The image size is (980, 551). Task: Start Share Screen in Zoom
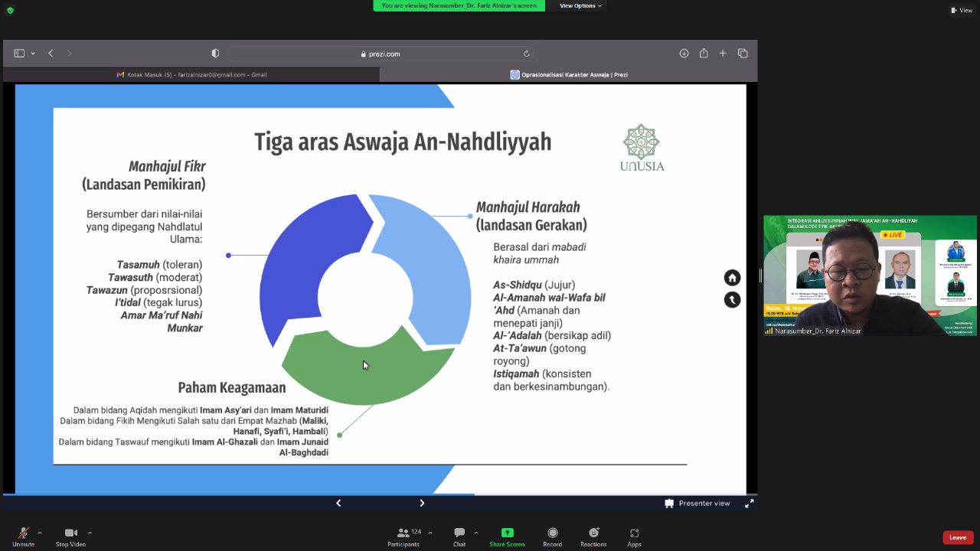point(507,536)
